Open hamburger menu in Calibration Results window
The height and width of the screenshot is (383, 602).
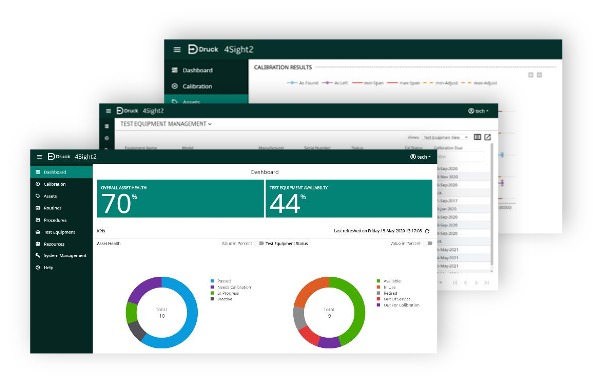tap(177, 50)
